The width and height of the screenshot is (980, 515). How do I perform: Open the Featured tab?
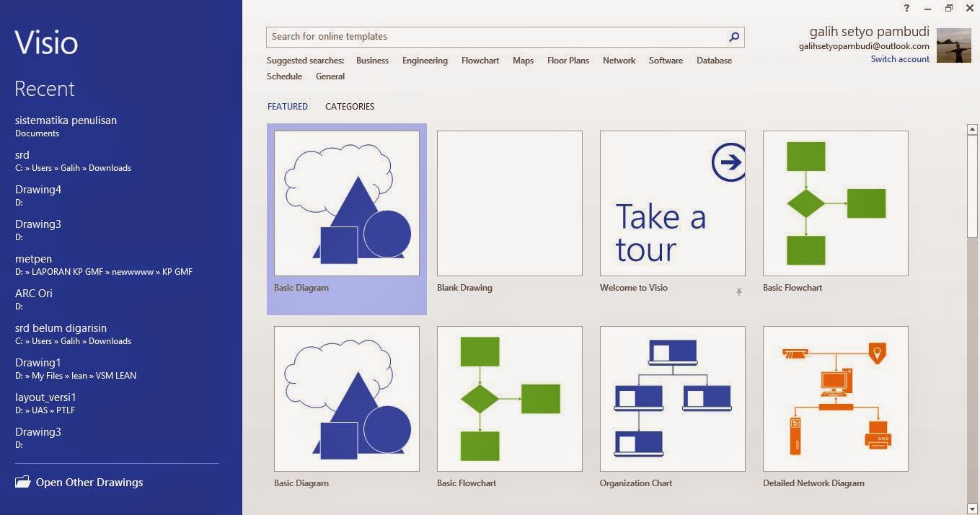(288, 106)
